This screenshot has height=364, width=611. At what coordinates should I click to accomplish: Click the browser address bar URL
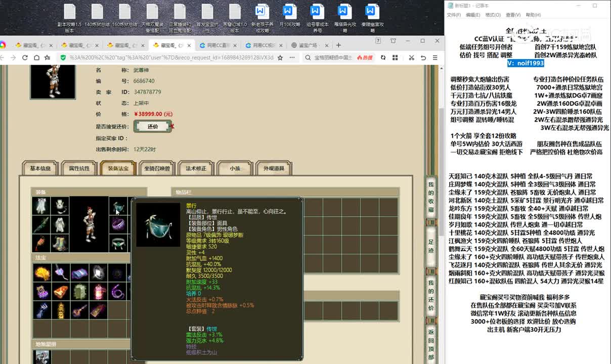tap(172, 58)
